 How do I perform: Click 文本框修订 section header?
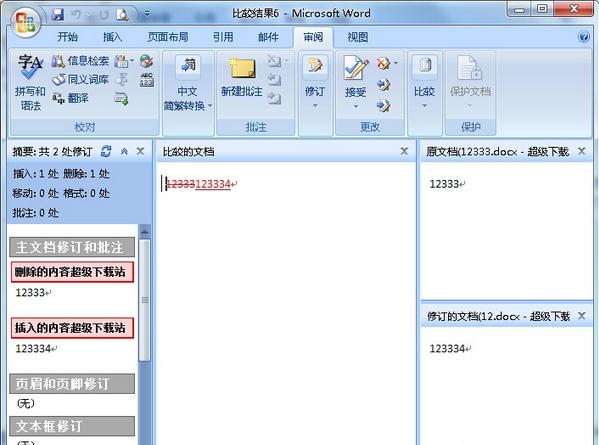pos(72,426)
